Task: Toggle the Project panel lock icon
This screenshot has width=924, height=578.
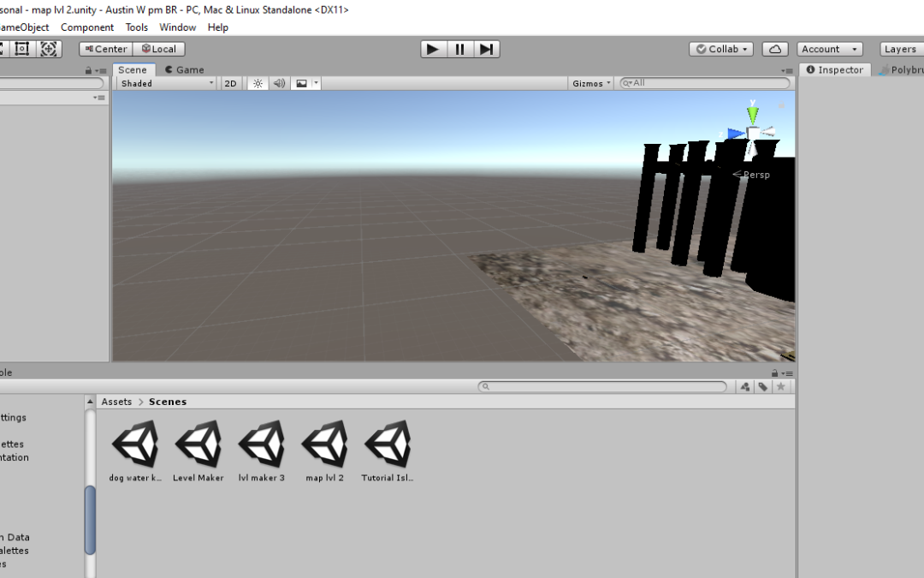Action: tap(775, 373)
